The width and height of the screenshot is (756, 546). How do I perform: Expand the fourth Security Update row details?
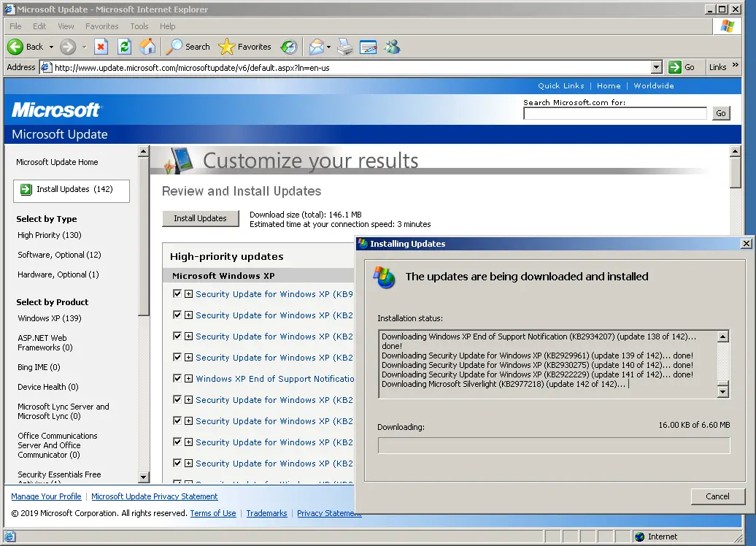pos(188,358)
